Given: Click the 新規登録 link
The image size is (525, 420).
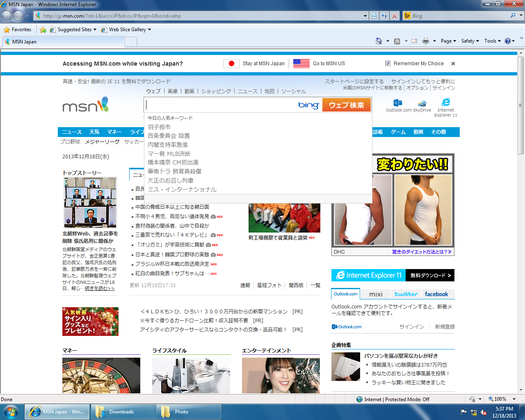Looking at the screenshot, I should coord(445,327).
